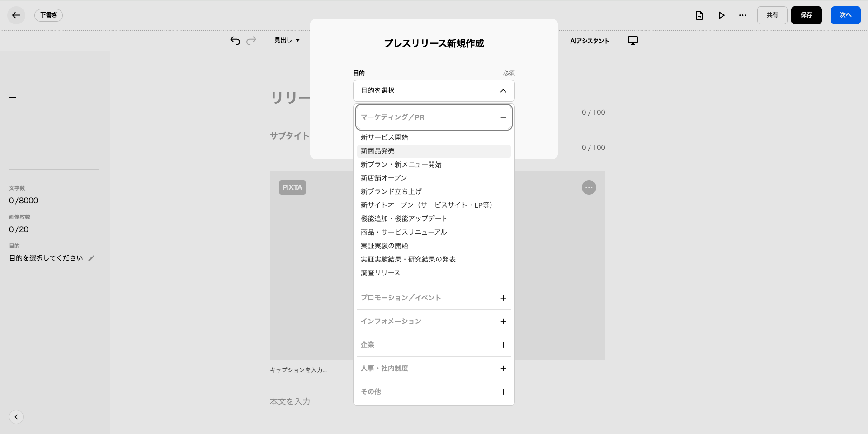Screen dimensions: 868x434
Task: Select 新サイトオープン（サービスサイト・LP等） option
Action: pos(434,205)
